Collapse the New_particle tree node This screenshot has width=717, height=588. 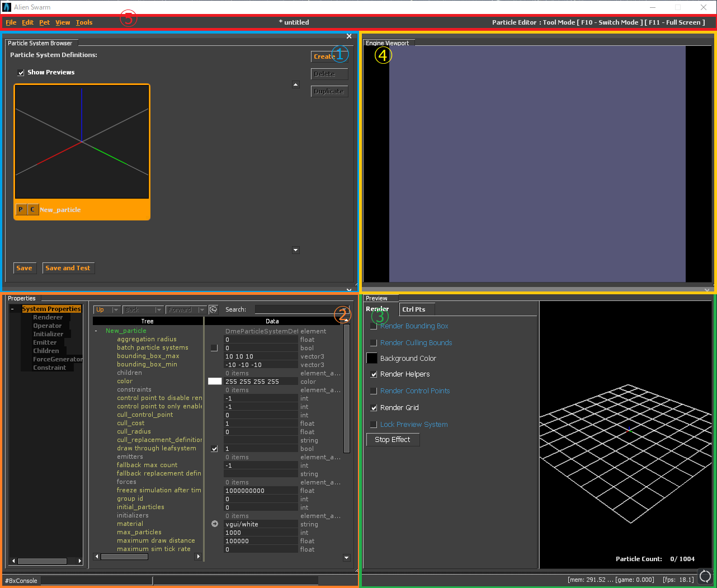(x=96, y=331)
